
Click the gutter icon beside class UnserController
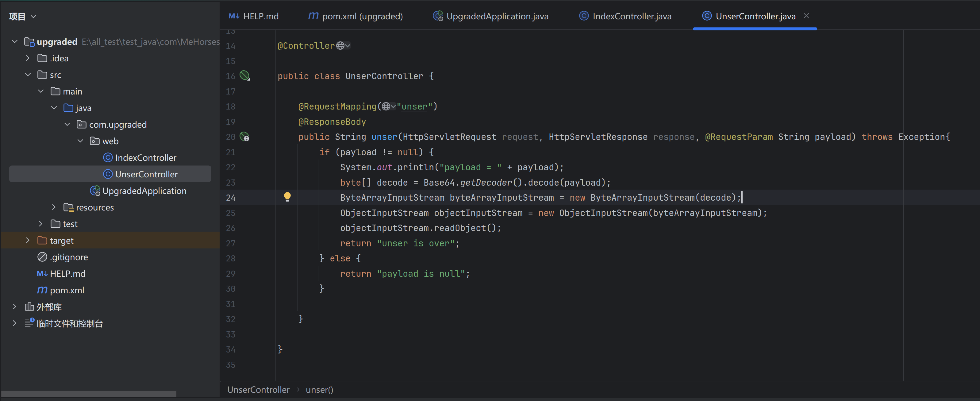point(245,76)
